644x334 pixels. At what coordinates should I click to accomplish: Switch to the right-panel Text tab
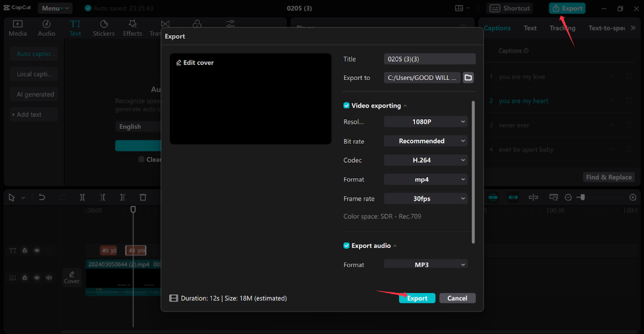coord(530,28)
